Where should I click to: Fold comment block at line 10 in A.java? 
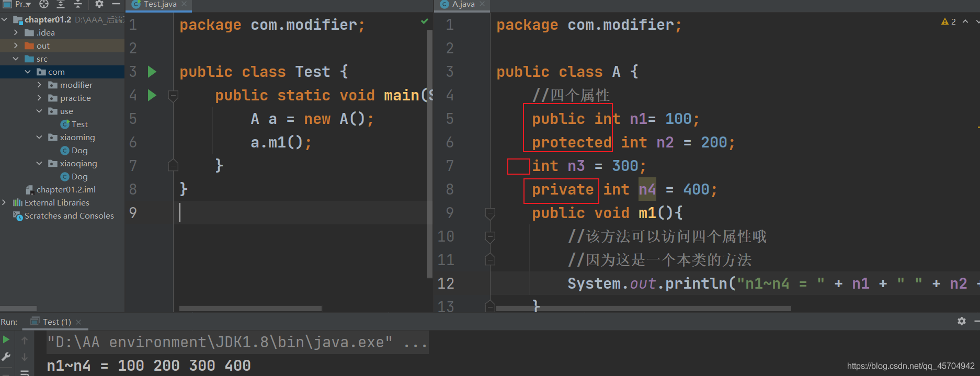tap(490, 237)
